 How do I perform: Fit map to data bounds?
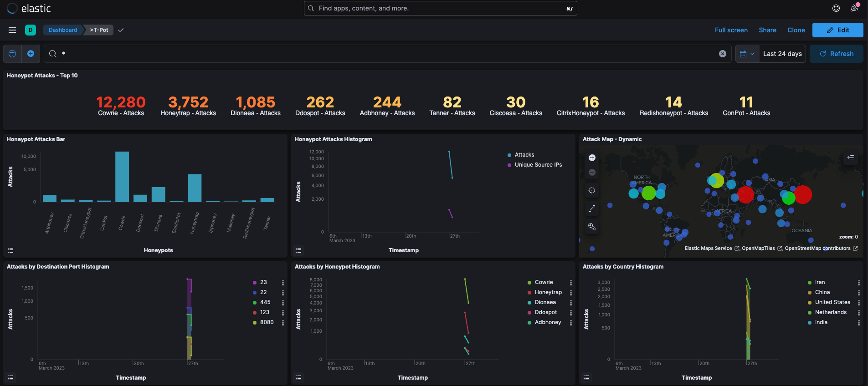pyautogui.click(x=592, y=190)
